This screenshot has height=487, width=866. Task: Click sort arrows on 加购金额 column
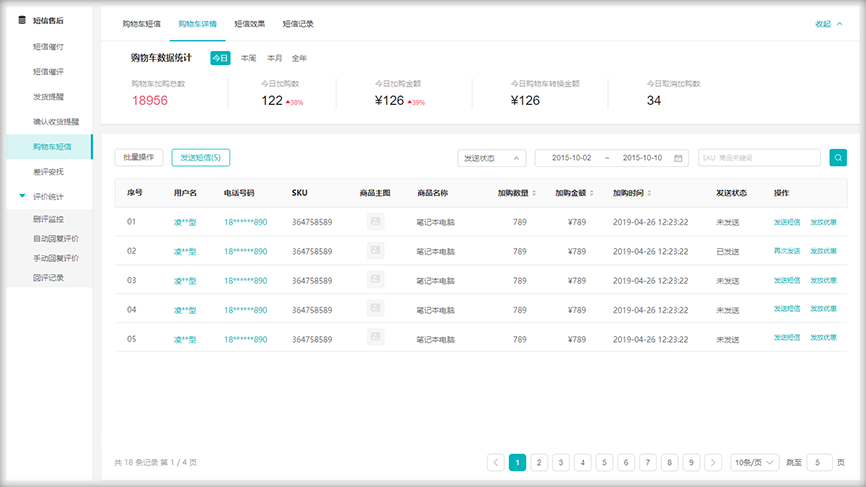tap(592, 193)
